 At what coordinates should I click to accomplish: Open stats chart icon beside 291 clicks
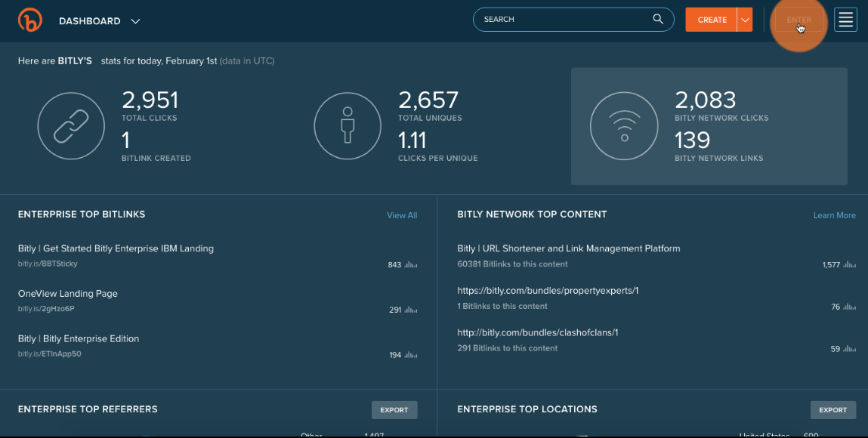[x=411, y=310]
